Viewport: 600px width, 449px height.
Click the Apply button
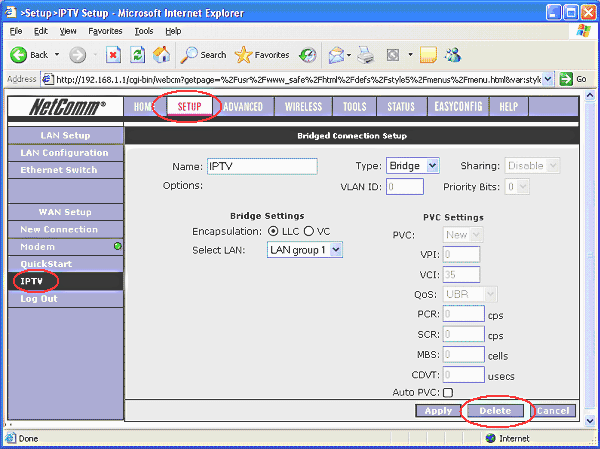point(438,411)
